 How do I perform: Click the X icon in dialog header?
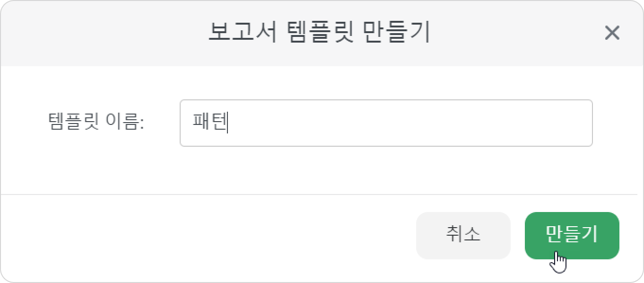[x=612, y=33]
